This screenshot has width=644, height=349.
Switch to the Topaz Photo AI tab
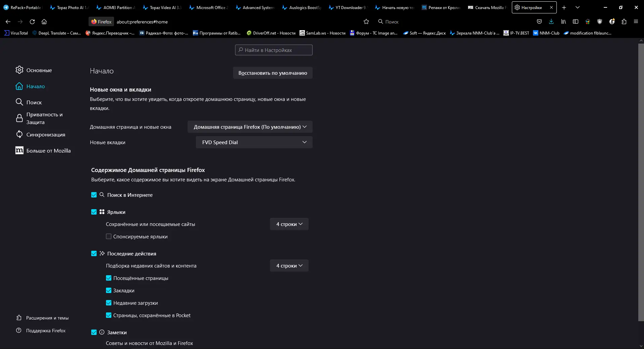(69, 7)
